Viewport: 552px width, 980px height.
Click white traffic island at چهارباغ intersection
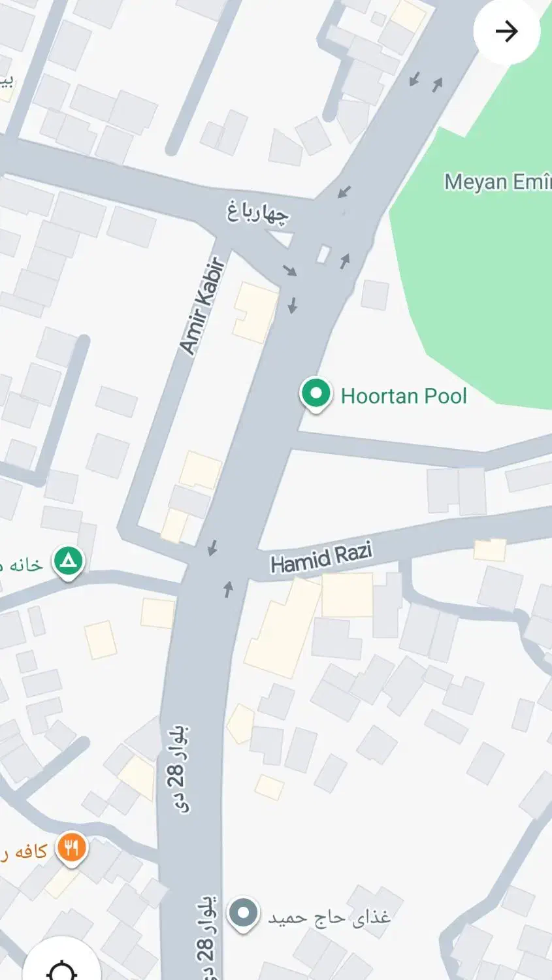[x=324, y=253]
